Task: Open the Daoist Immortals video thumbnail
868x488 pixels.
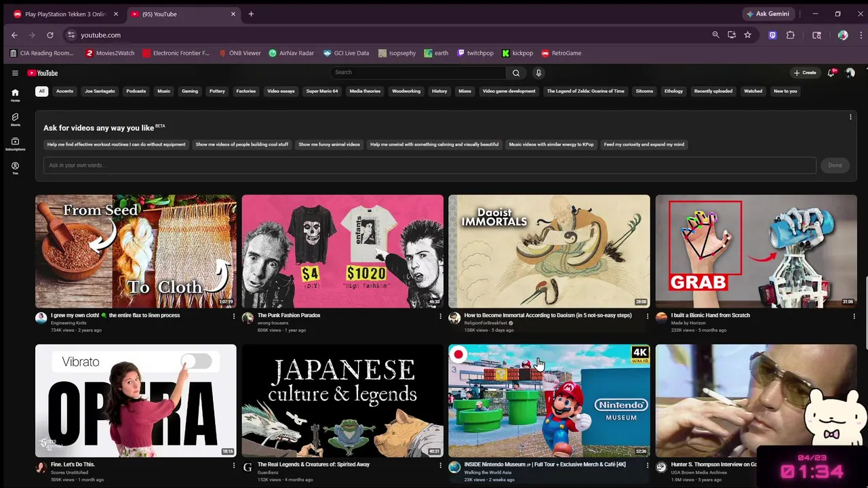Action: pos(549,251)
